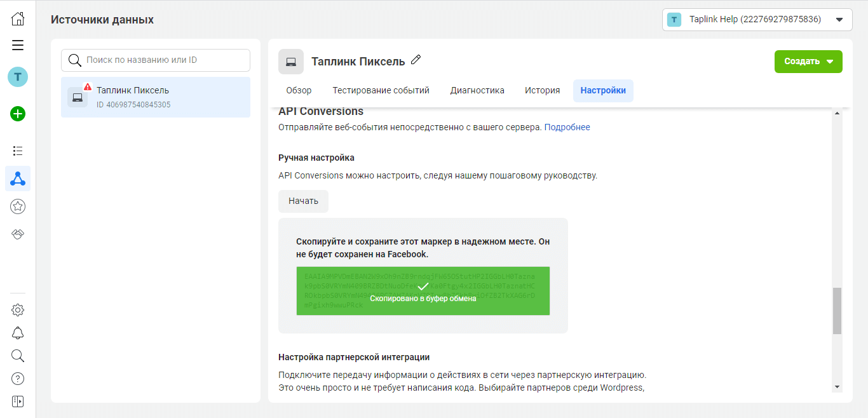The width and height of the screenshot is (868, 418).
Task: Click the API Conversions heading
Action: point(321,111)
